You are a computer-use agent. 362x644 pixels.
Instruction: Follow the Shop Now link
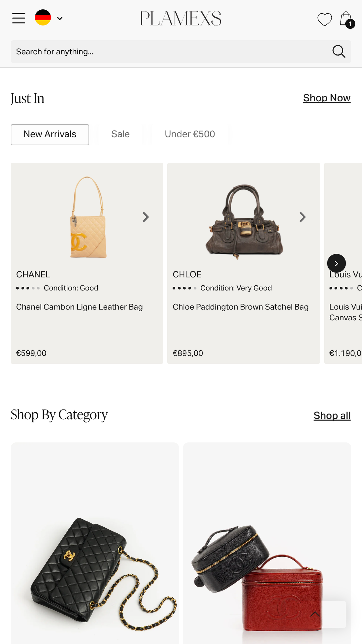[x=327, y=98]
